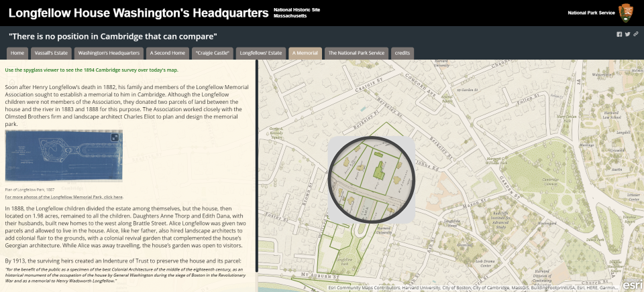Copy the story link via chain icon

(x=635, y=34)
